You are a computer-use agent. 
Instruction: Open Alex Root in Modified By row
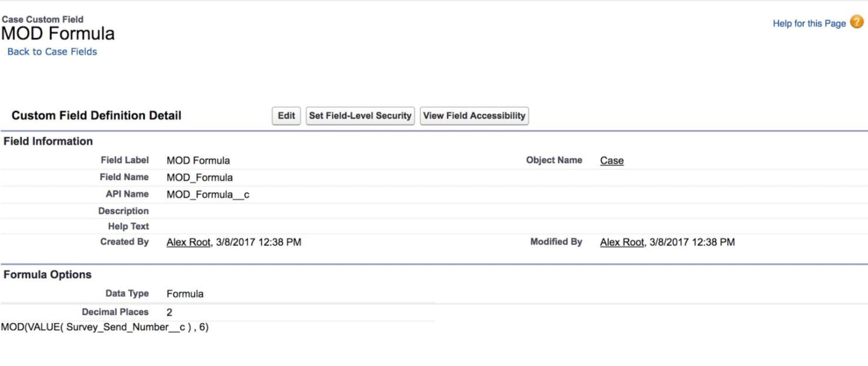[x=622, y=242]
